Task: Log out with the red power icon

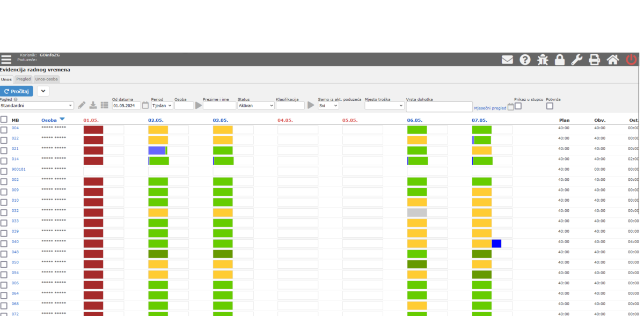Action: pyautogui.click(x=632, y=60)
